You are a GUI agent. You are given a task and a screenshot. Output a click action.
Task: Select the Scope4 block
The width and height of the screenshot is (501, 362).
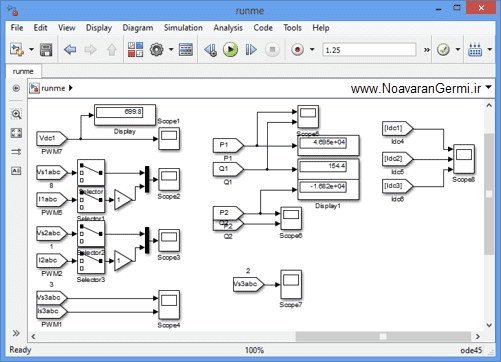(169, 305)
